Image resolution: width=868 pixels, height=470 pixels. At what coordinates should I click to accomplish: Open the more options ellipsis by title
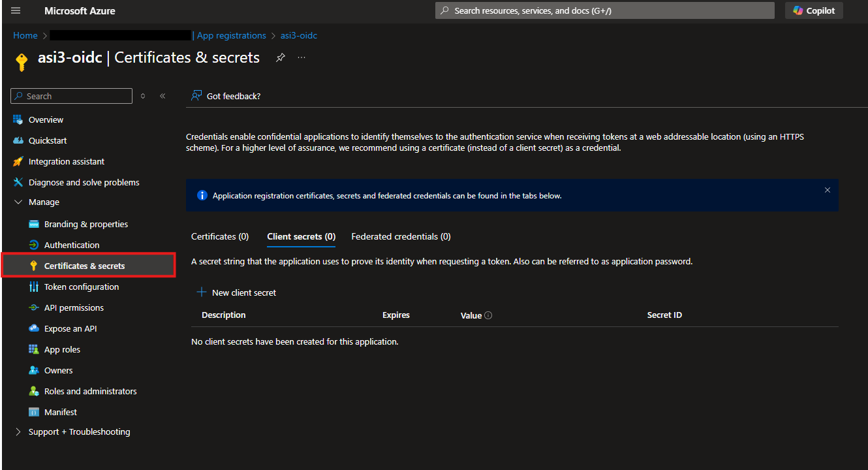[x=302, y=57]
